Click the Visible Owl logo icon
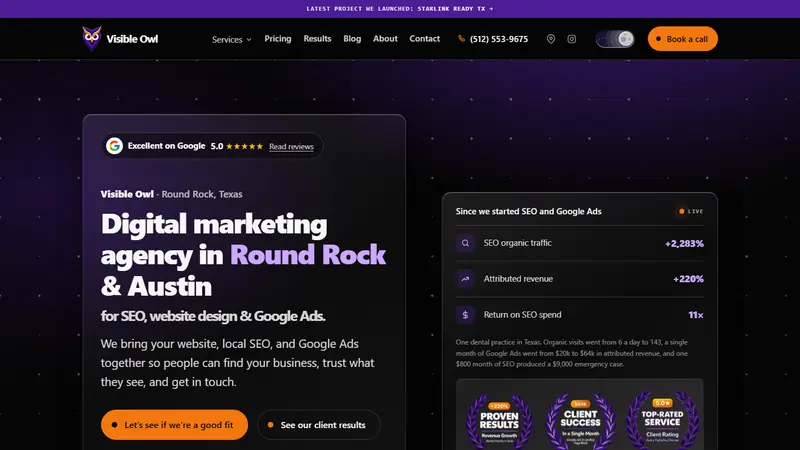Image resolution: width=800 pixels, height=450 pixels. coord(92,38)
